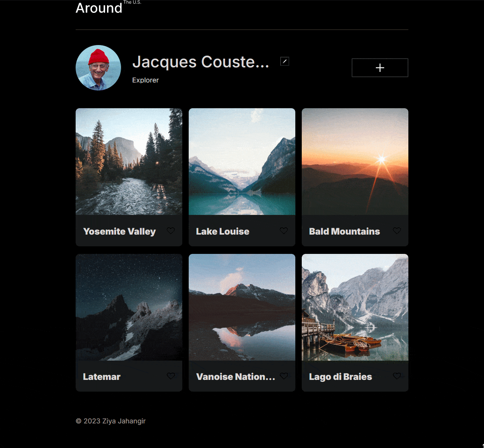484x448 pixels.
Task: Click the Explorer profile subtitle
Action: tap(146, 80)
